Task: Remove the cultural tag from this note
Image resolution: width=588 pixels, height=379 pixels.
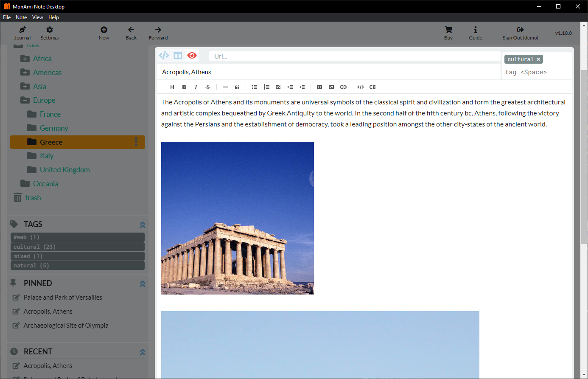Action: (538, 59)
